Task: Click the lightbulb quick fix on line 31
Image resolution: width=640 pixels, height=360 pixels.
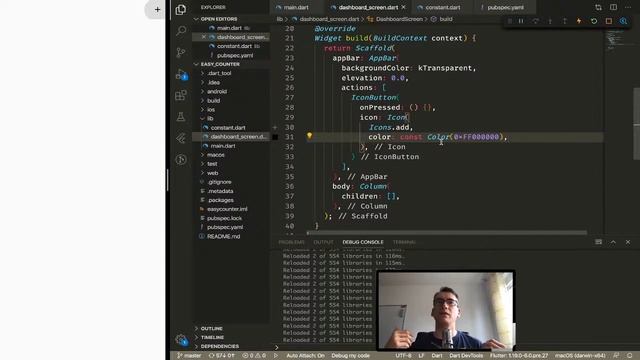Action: (x=309, y=136)
